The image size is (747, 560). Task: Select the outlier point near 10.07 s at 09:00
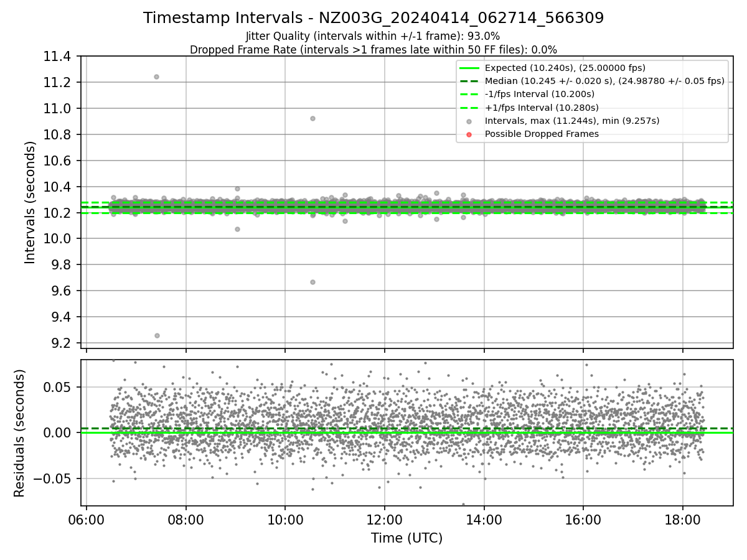[237, 229]
